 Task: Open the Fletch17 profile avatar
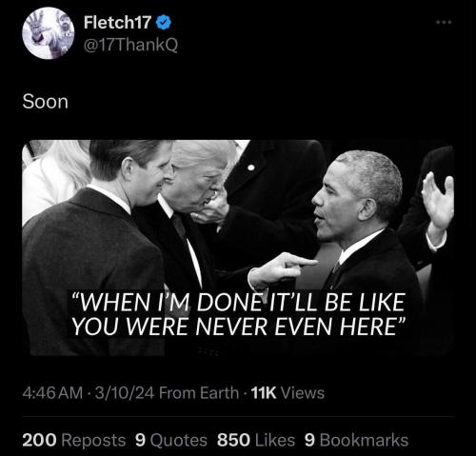49,33
